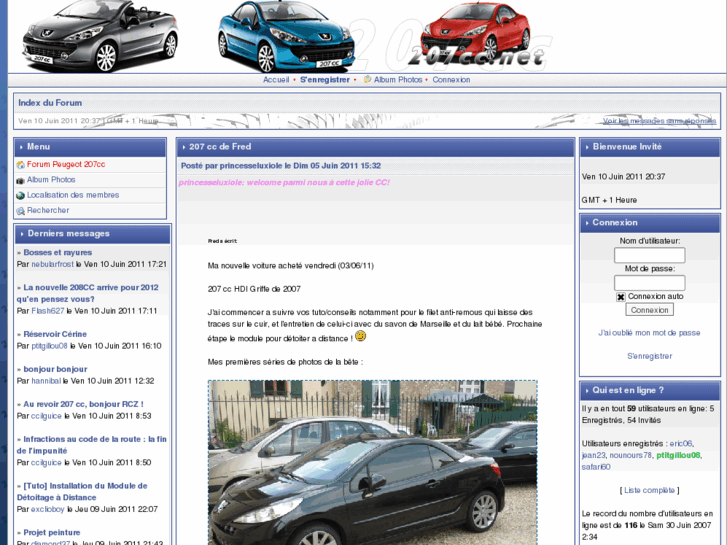Click the magnifier icon next to Rechercher
The width and height of the screenshot is (727, 545).
tap(20, 211)
